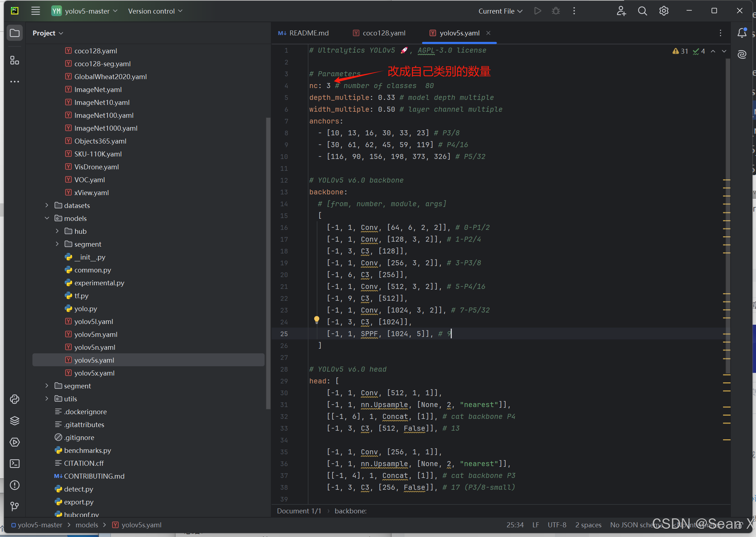Open the Project view dropdown
Image resolution: width=756 pixels, height=537 pixels.
coord(48,33)
